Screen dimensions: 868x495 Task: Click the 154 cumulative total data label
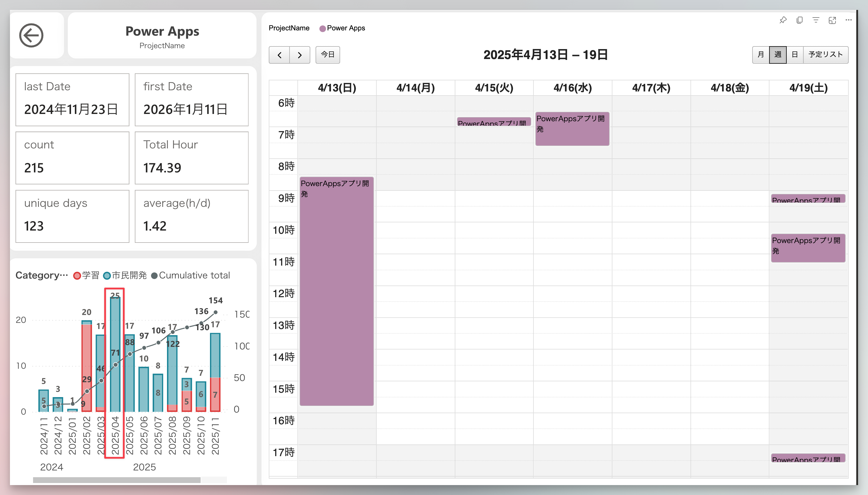(x=216, y=300)
